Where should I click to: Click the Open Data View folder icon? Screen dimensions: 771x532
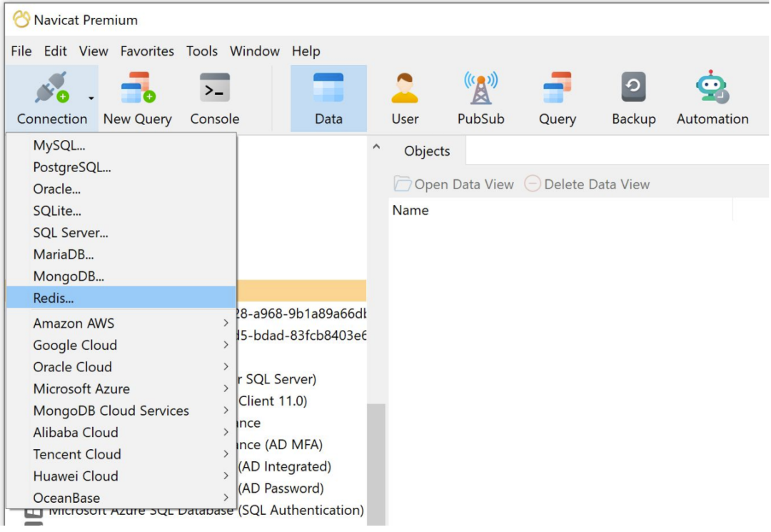click(x=402, y=184)
